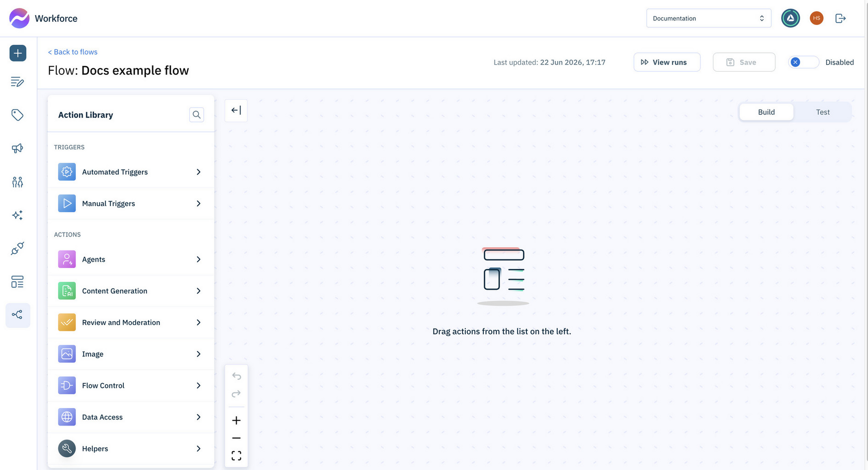Select the Manual Triggers label
The height and width of the screenshot is (470, 868).
click(x=108, y=203)
